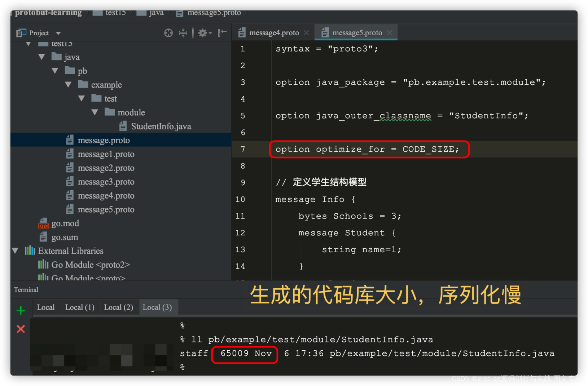Image resolution: width=588 pixels, height=386 pixels.
Task: Select message3.proto file
Action: [106, 182]
